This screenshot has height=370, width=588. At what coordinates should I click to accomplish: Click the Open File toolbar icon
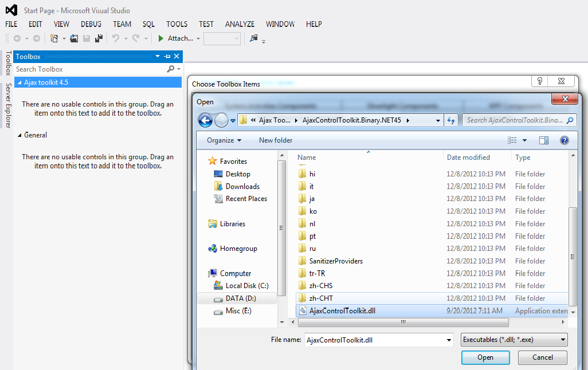coord(74,38)
